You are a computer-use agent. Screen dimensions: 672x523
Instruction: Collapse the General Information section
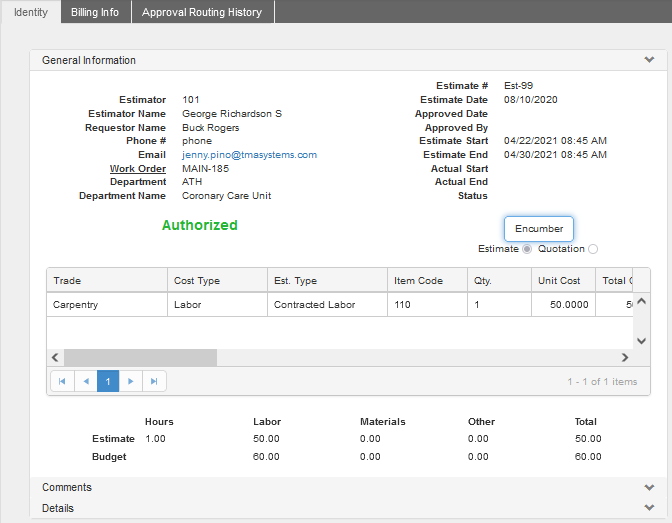tap(649, 60)
